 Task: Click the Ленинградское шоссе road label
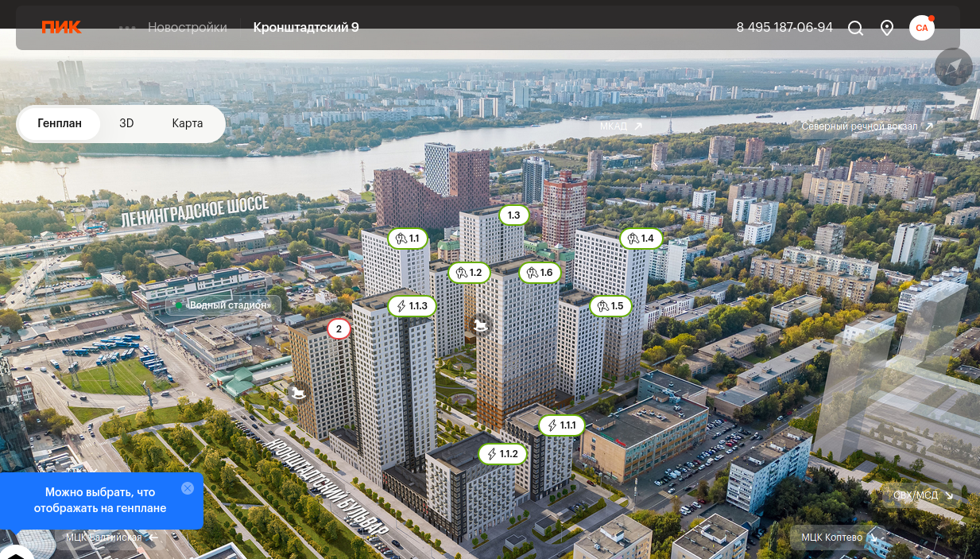pyautogui.click(x=195, y=211)
